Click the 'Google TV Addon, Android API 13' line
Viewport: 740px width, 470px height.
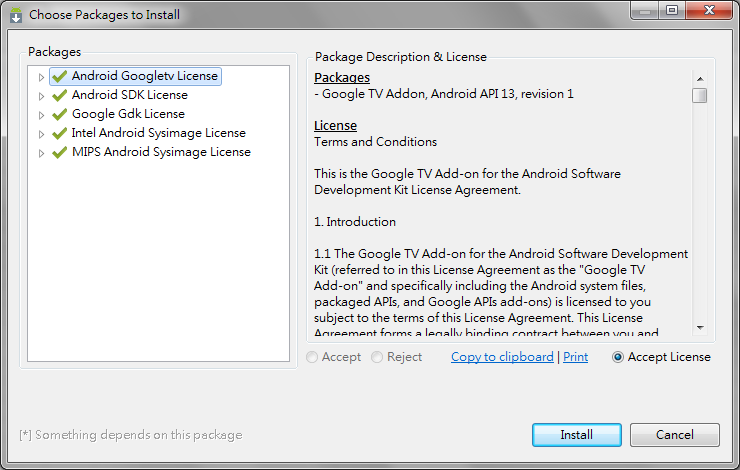pyautogui.click(x=444, y=94)
